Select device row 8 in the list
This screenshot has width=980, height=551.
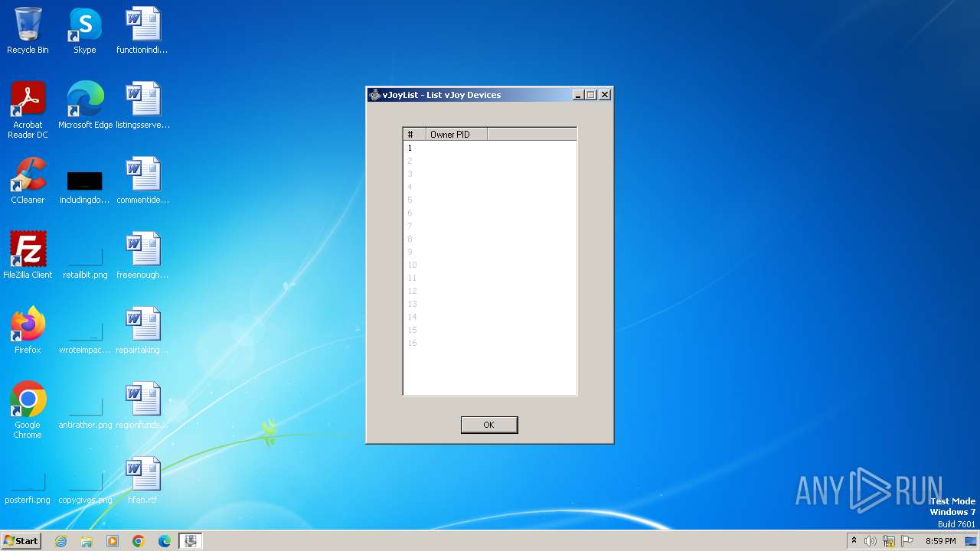[490, 239]
